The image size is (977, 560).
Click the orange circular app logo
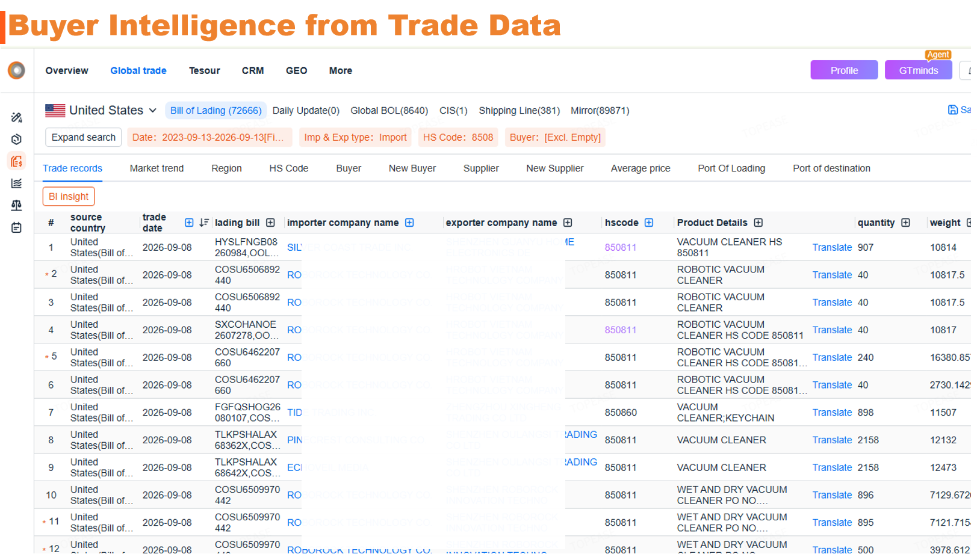16,70
